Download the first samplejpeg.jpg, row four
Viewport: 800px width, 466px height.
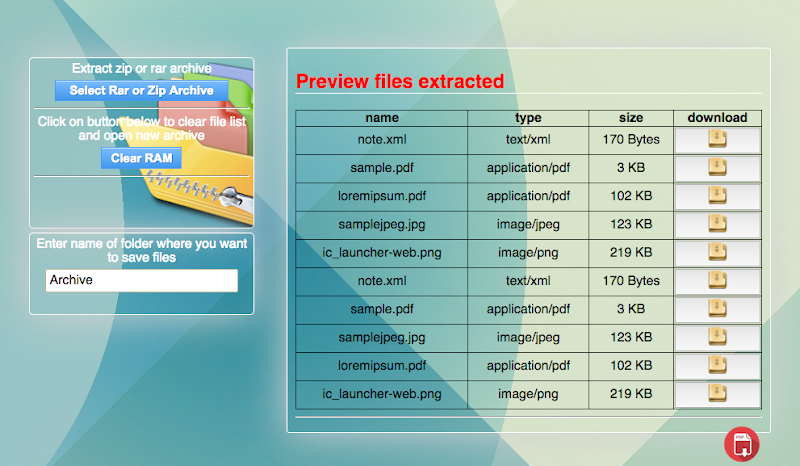click(x=717, y=225)
